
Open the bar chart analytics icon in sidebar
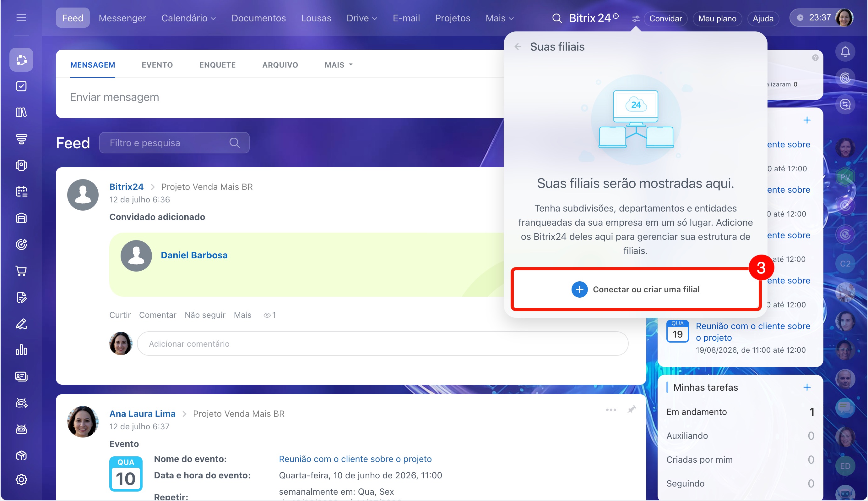click(x=21, y=350)
